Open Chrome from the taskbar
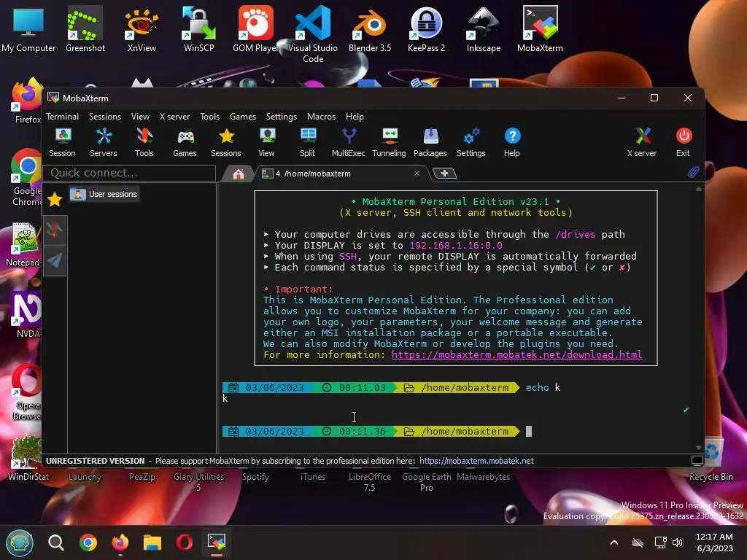Image resolution: width=747 pixels, height=560 pixels. tap(88, 542)
